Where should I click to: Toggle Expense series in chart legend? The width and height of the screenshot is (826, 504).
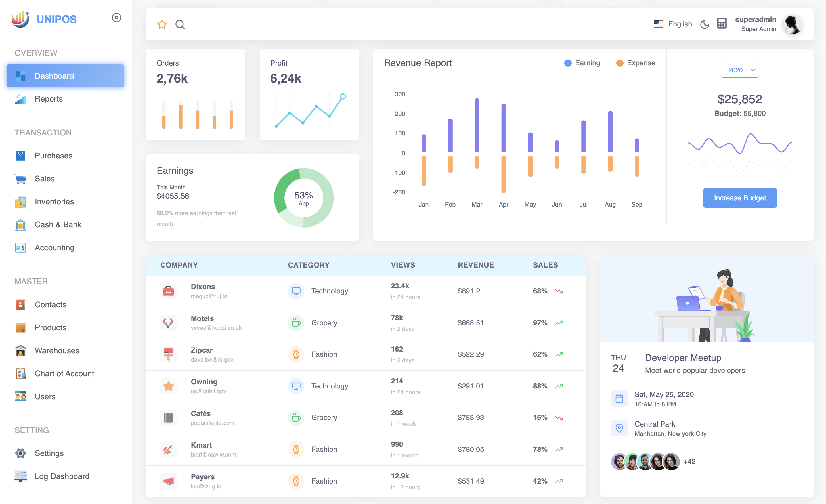point(636,63)
